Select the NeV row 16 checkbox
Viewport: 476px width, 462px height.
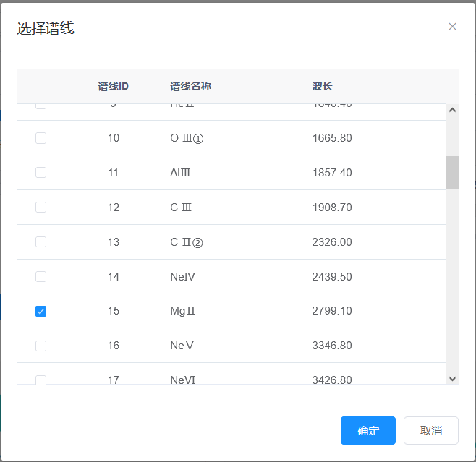click(41, 346)
